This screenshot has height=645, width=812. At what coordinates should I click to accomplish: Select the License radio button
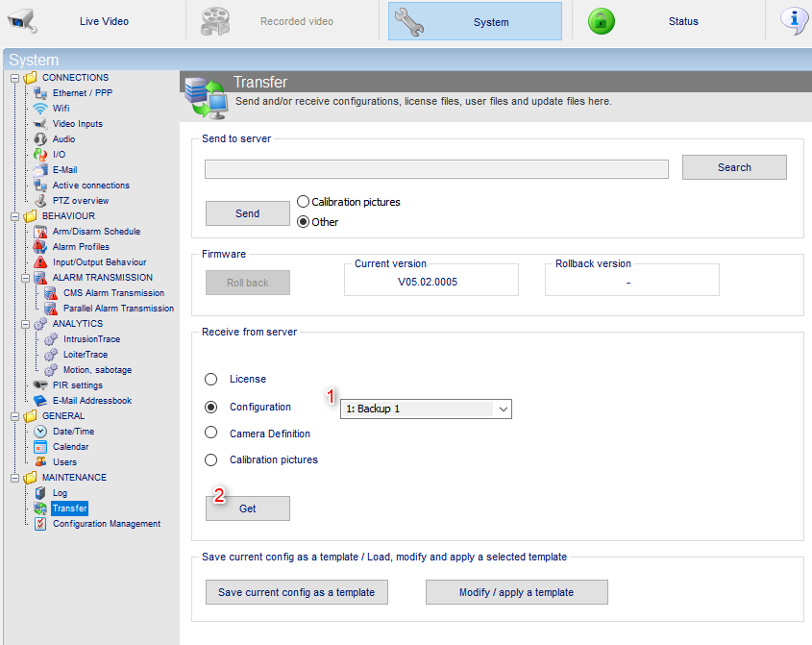[x=210, y=380]
